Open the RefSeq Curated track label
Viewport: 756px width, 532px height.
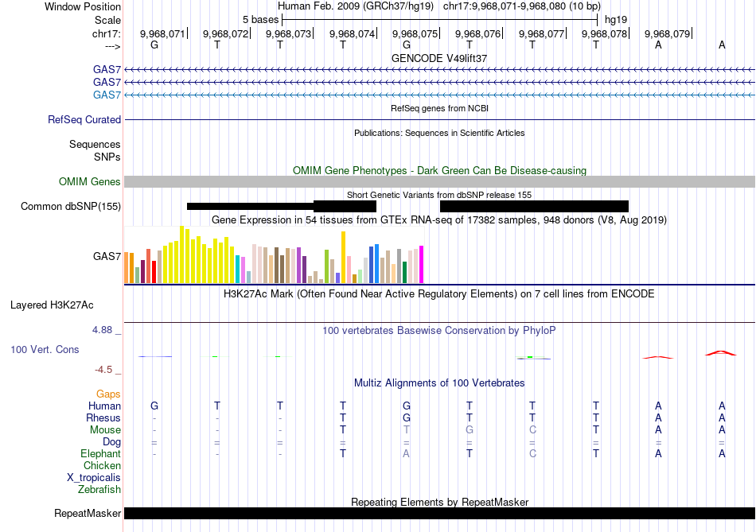[x=84, y=119]
